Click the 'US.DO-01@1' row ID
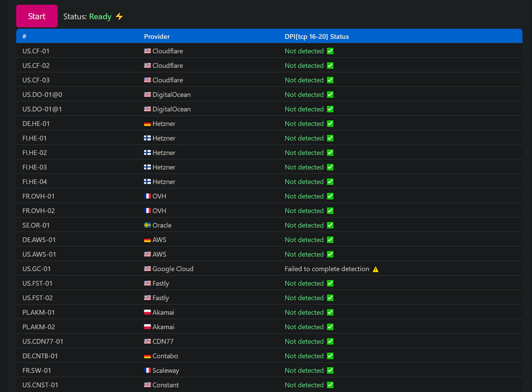 pyautogui.click(x=42, y=109)
